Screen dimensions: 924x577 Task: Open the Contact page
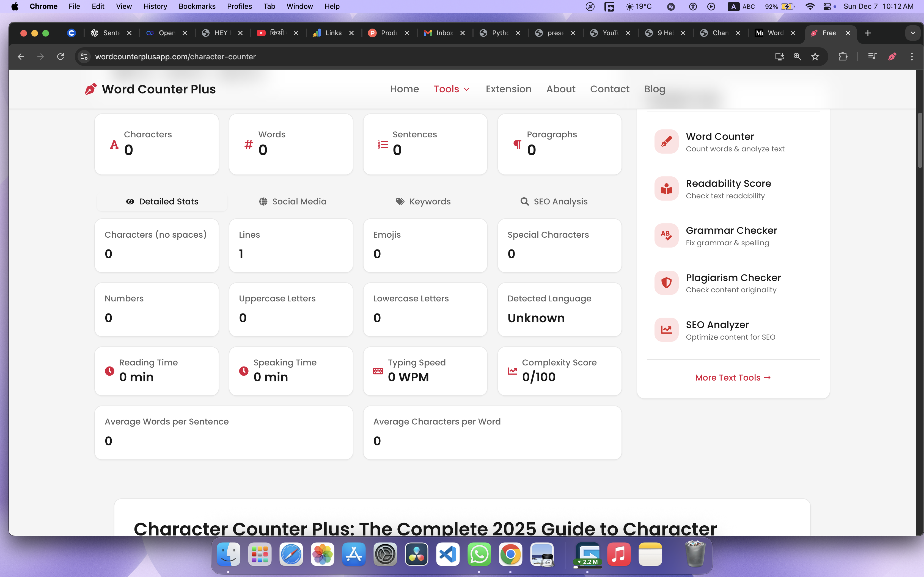pos(609,89)
